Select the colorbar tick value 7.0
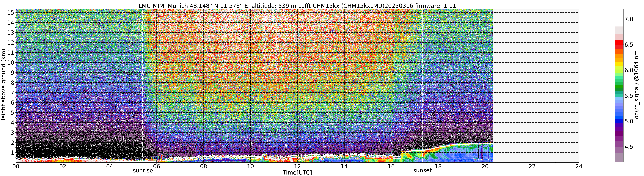This screenshot has width=644, height=176. [x=629, y=19]
